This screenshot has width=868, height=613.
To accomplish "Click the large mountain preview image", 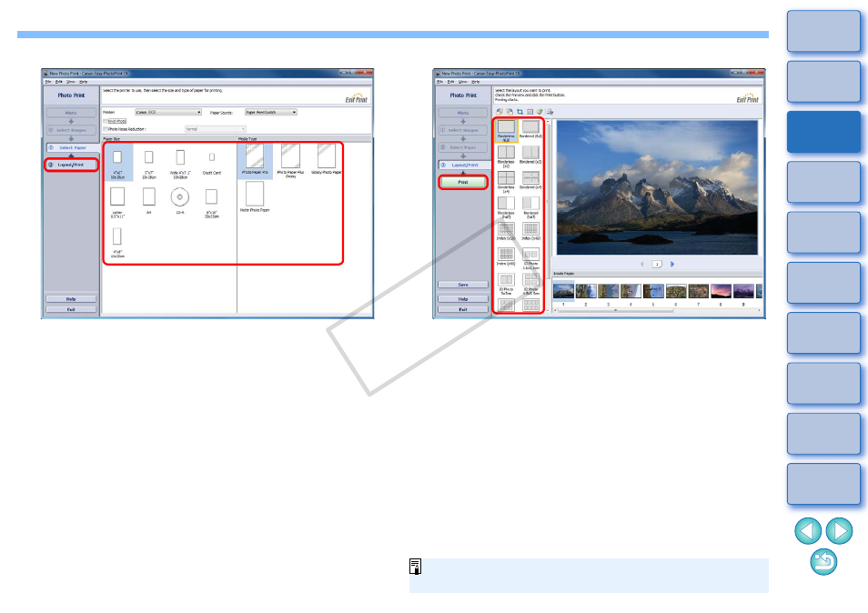I will pyautogui.click(x=657, y=187).
